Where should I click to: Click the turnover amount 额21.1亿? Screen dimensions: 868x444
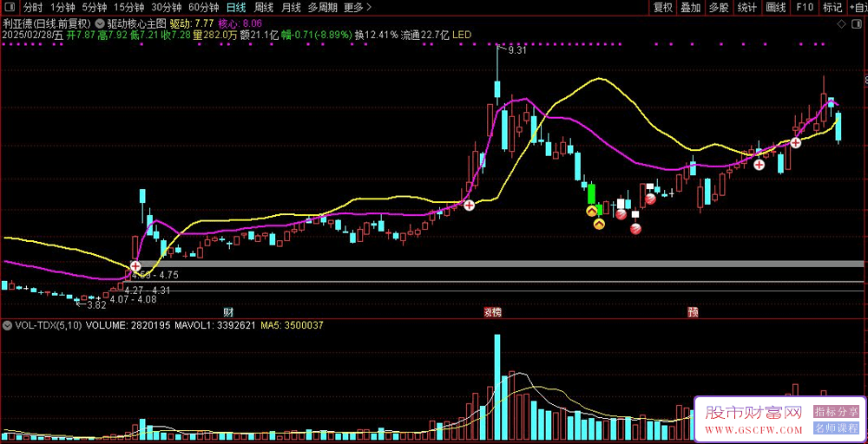click(x=260, y=35)
